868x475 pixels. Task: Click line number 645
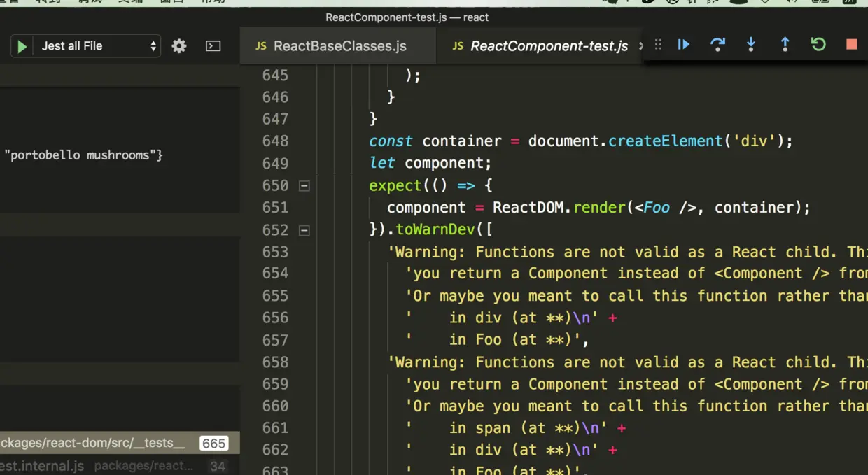pyautogui.click(x=275, y=75)
